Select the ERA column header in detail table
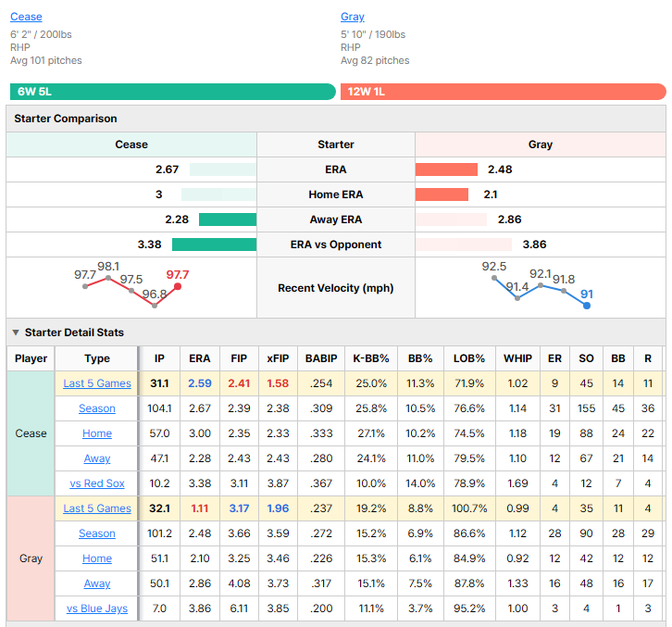 pos(200,358)
